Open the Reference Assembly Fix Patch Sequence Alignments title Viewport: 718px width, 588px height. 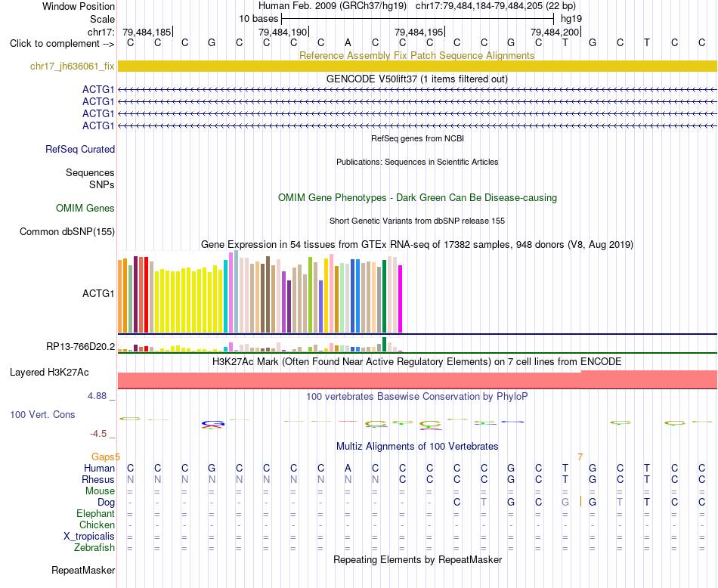pyautogui.click(x=417, y=55)
